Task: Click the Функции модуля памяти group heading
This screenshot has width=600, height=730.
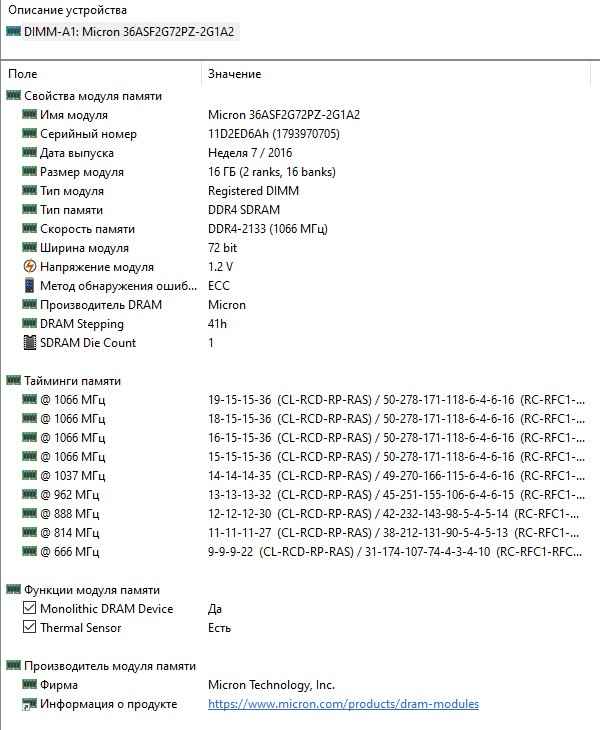Action: point(92,590)
